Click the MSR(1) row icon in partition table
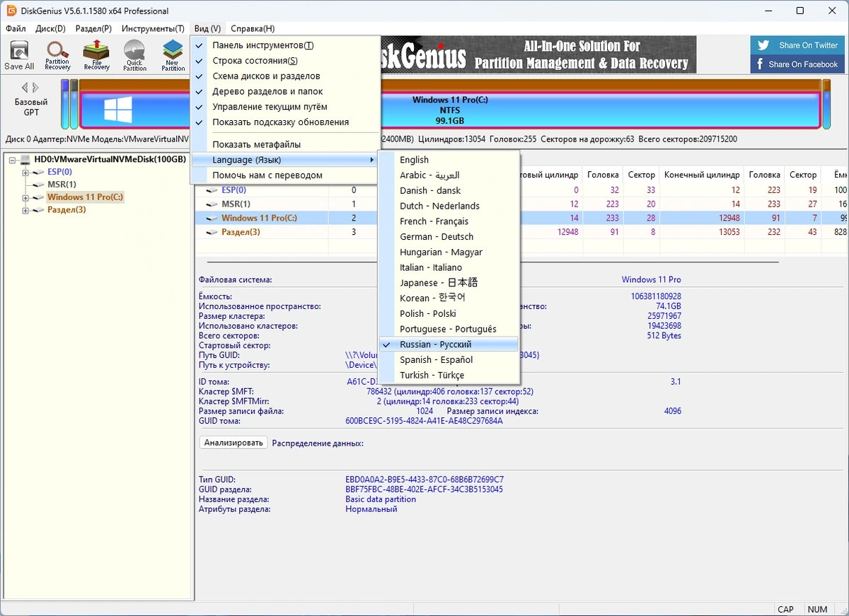Viewport: 849px width, 616px height. coord(212,204)
